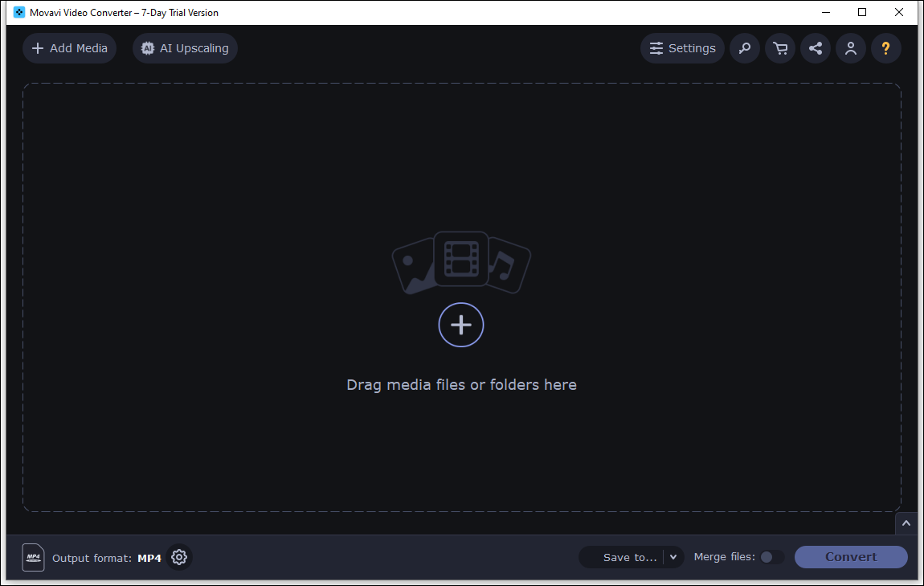924x586 pixels.
Task: Open the shopping cart purchase icon
Action: pos(780,48)
